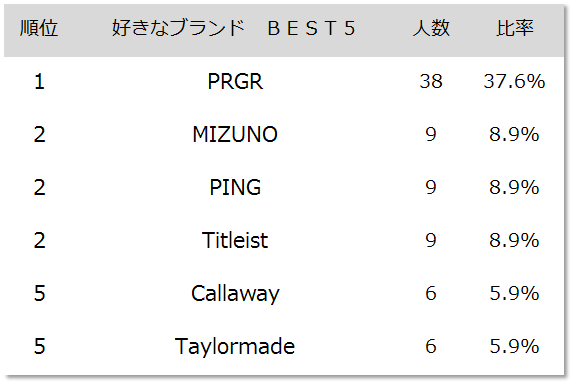Click the 好きなブランド BEST5 header

point(234,28)
